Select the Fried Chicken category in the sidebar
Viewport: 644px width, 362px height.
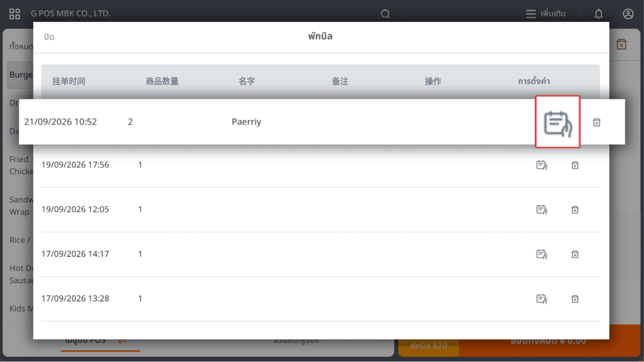pyautogui.click(x=21, y=165)
